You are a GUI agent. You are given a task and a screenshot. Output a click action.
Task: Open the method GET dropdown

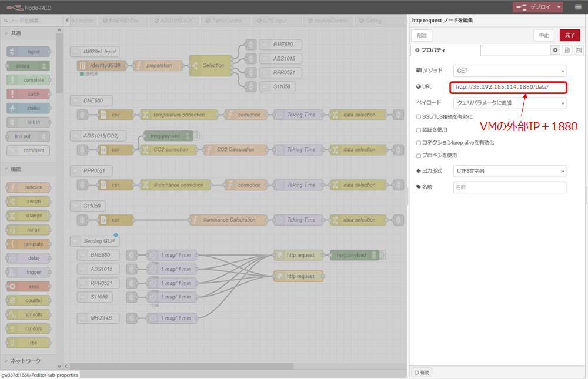[509, 71]
